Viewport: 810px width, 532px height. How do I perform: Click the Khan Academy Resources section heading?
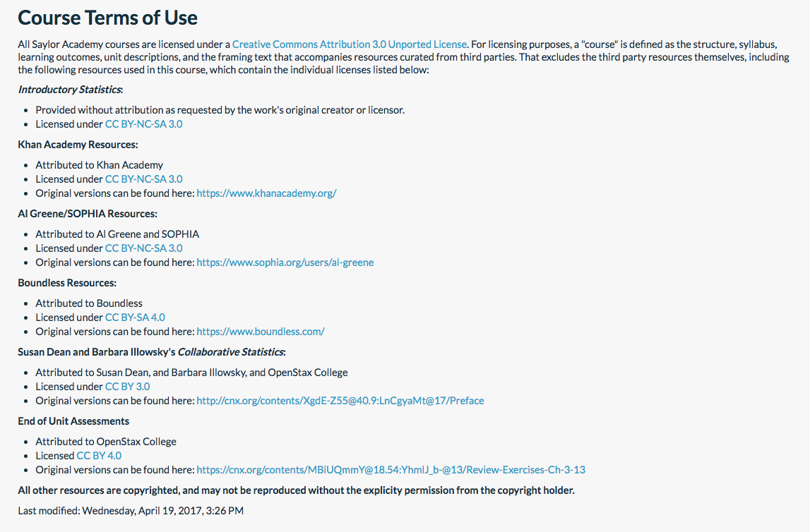78,145
